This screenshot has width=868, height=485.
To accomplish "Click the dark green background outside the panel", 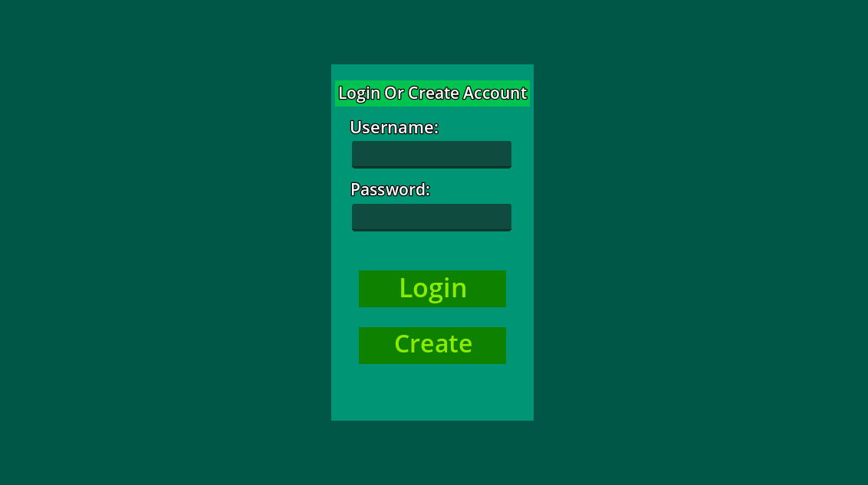I will click(166, 242).
